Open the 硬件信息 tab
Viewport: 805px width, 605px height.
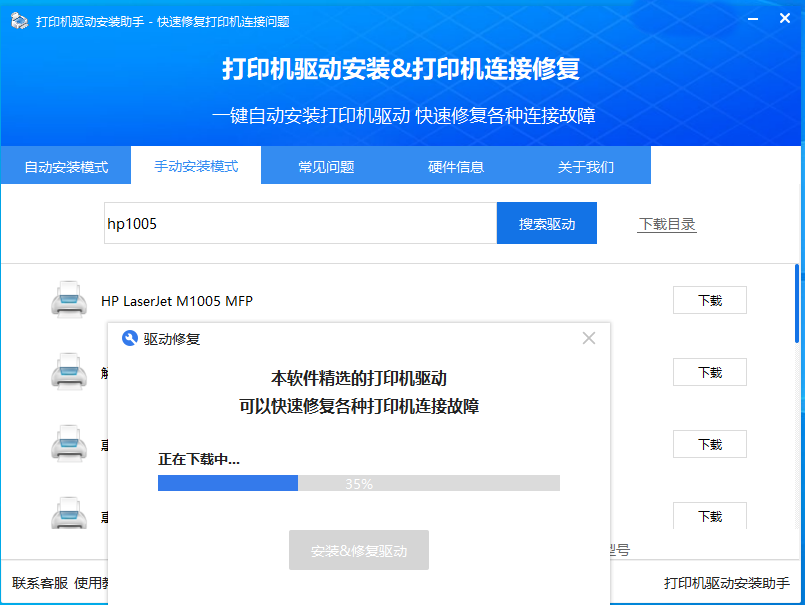point(455,165)
